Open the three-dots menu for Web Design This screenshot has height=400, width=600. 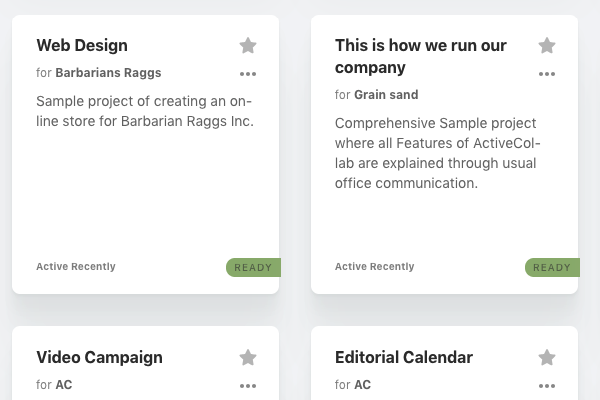point(248,74)
